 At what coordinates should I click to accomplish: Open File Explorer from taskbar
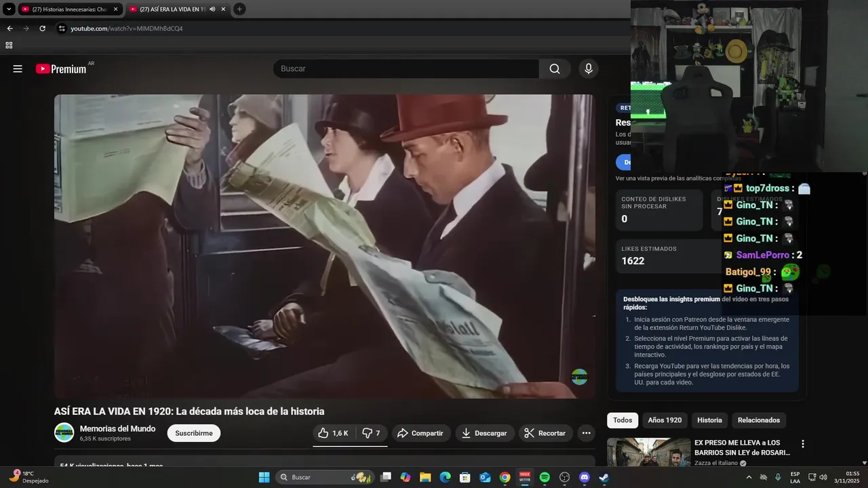pos(425,477)
